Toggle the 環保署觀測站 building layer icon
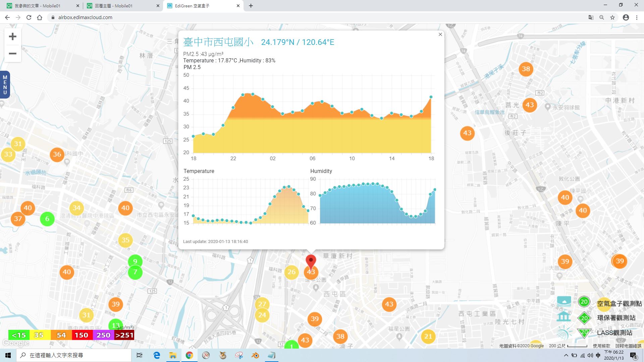 (563, 316)
